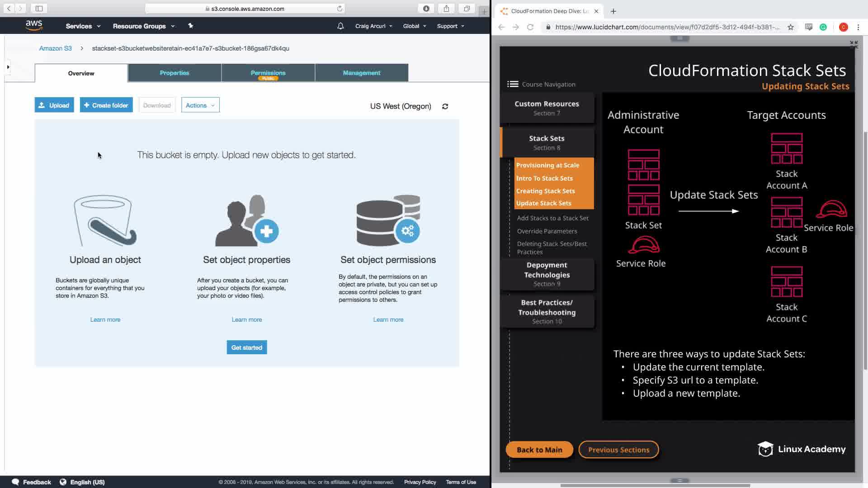Open the Actions dropdown
The height and width of the screenshot is (488, 868).
(200, 105)
